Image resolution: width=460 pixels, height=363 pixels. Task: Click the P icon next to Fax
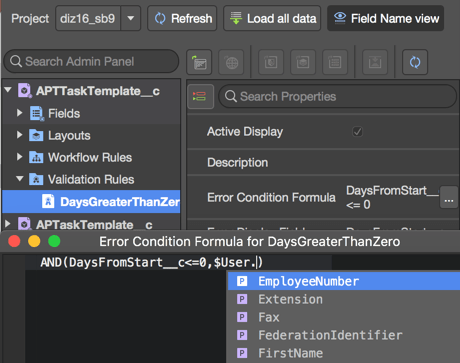click(x=242, y=317)
